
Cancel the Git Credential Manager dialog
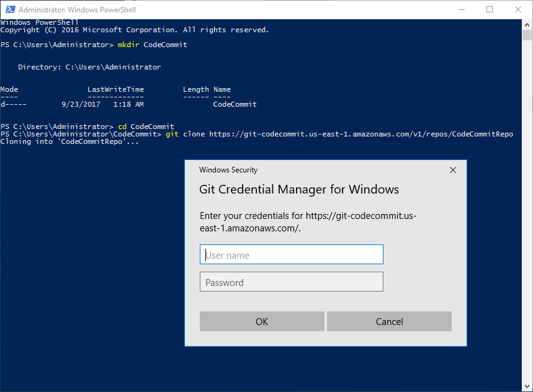389,321
